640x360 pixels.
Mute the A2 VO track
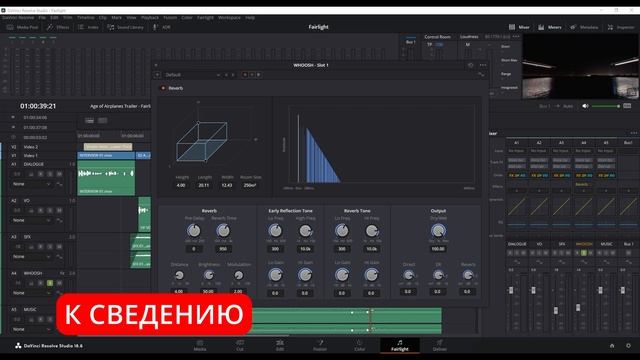59,210
